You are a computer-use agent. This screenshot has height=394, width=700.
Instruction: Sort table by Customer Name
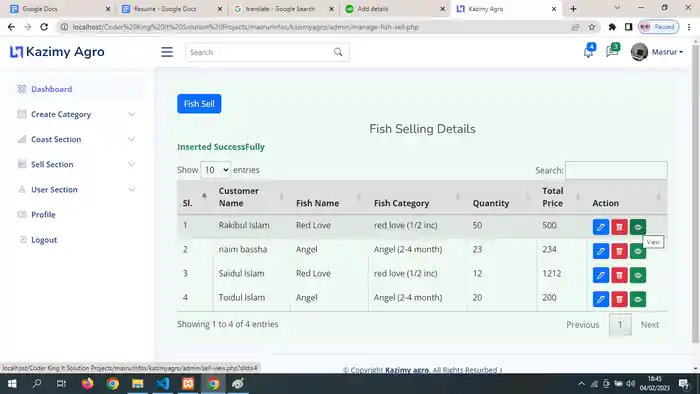251,197
